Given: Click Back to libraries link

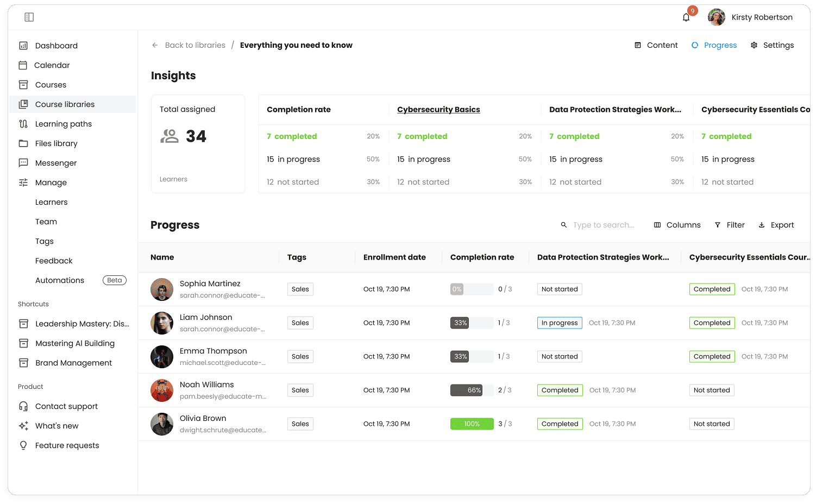Looking at the screenshot, I should (x=195, y=45).
